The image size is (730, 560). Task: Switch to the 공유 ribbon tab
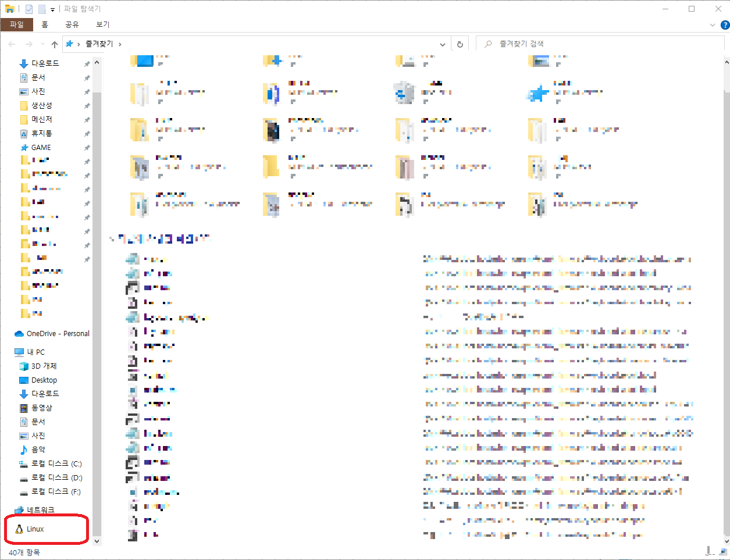pos(72,24)
